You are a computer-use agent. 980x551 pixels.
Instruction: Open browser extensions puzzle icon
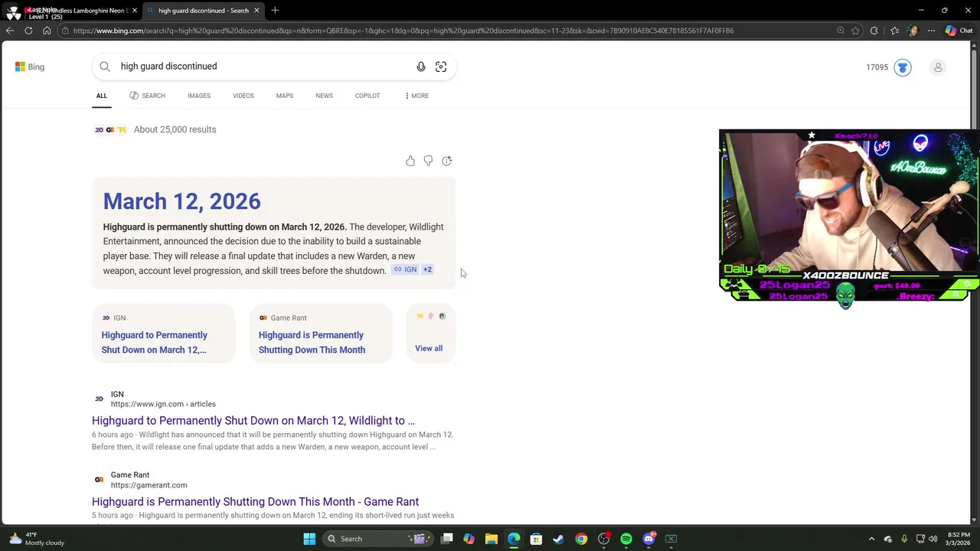tap(874, 31)
